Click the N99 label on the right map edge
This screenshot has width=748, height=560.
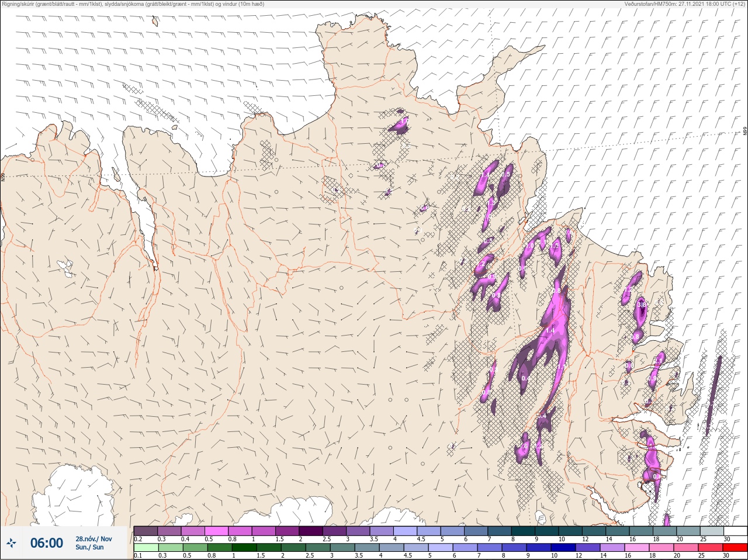click(745, 132)
